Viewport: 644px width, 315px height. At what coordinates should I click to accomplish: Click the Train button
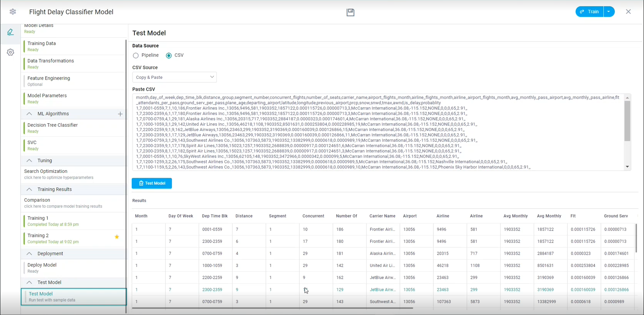(589, 12)
